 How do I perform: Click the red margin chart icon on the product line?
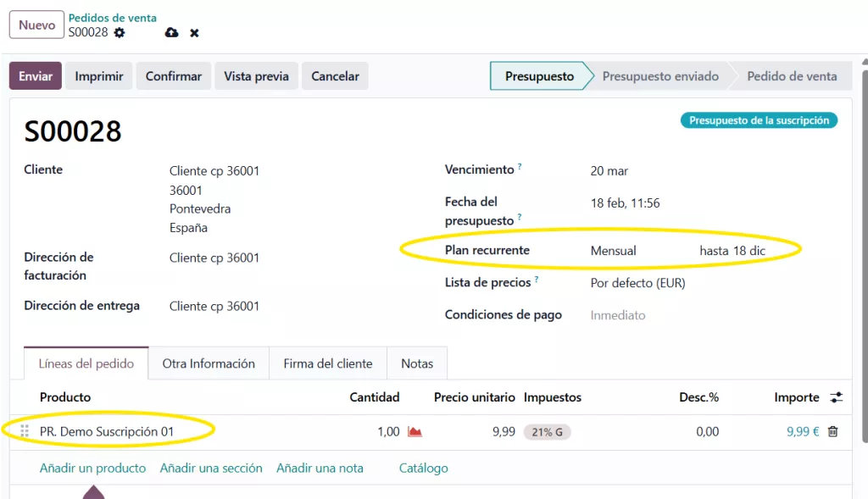pos(415,431)
